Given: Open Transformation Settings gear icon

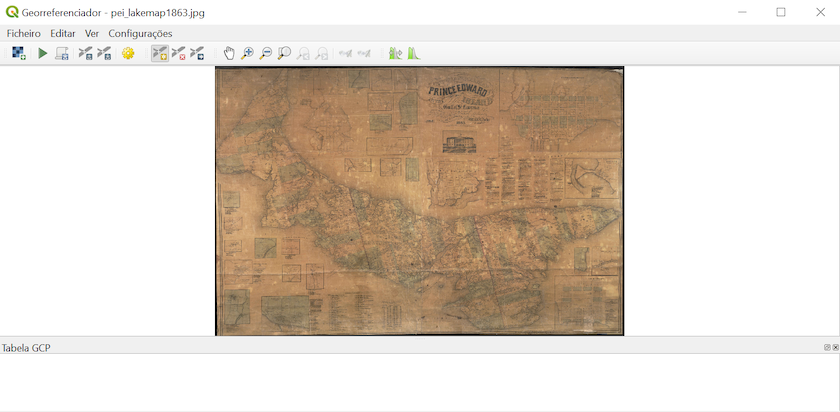Looking at the screenshot, I should pos(128,53).
